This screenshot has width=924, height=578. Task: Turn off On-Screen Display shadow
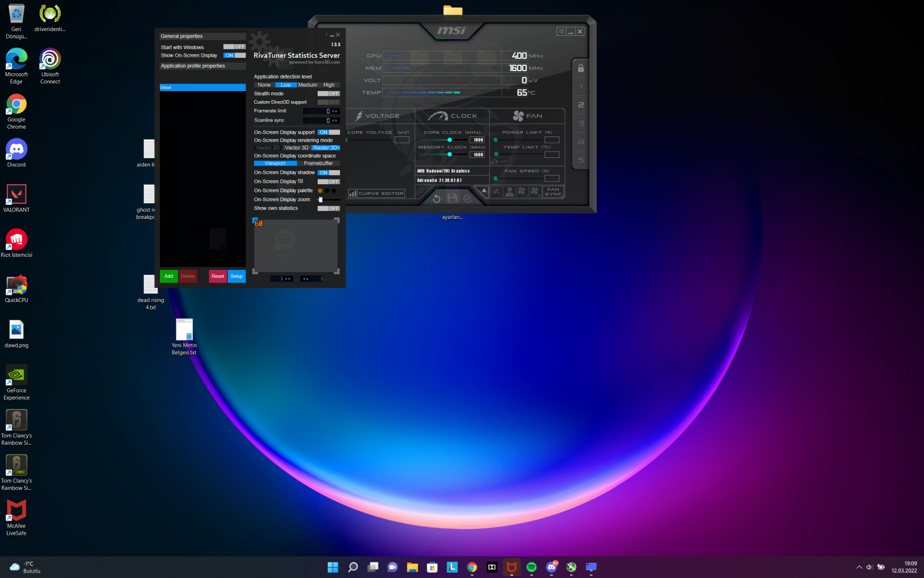point(328,173)
